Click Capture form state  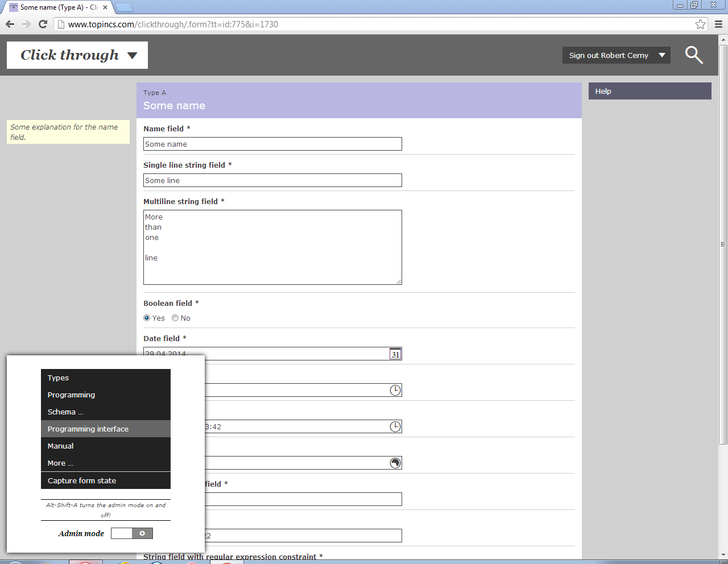(82, 481)
